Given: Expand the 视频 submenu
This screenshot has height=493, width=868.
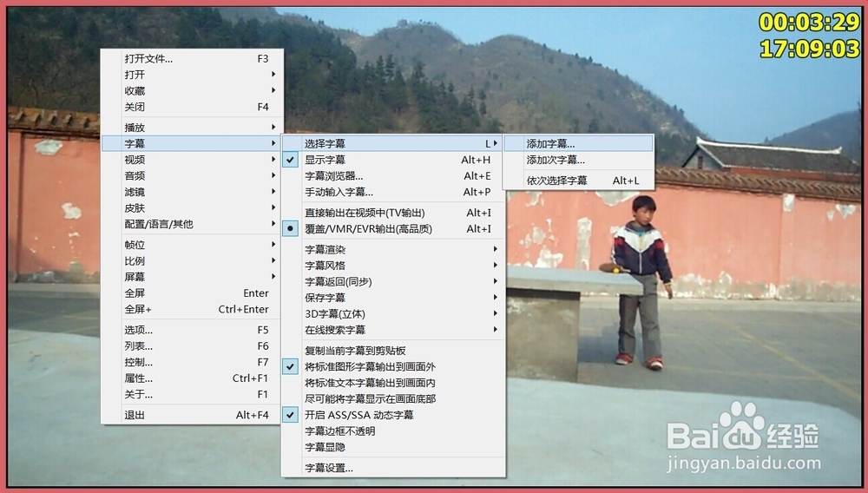Looking at the screenshot, I should click(x=192, y=160).
